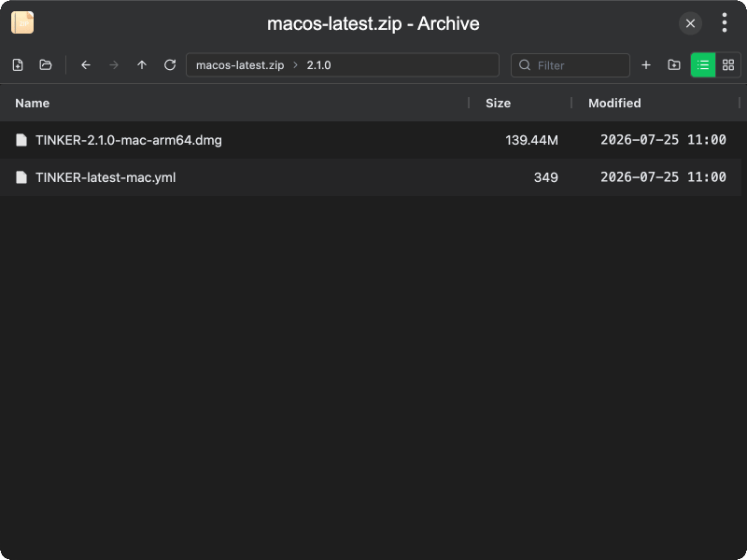This screenshot has width=747, height=560.
Task: Open the three-dot window menu
Action: point(725,22)
